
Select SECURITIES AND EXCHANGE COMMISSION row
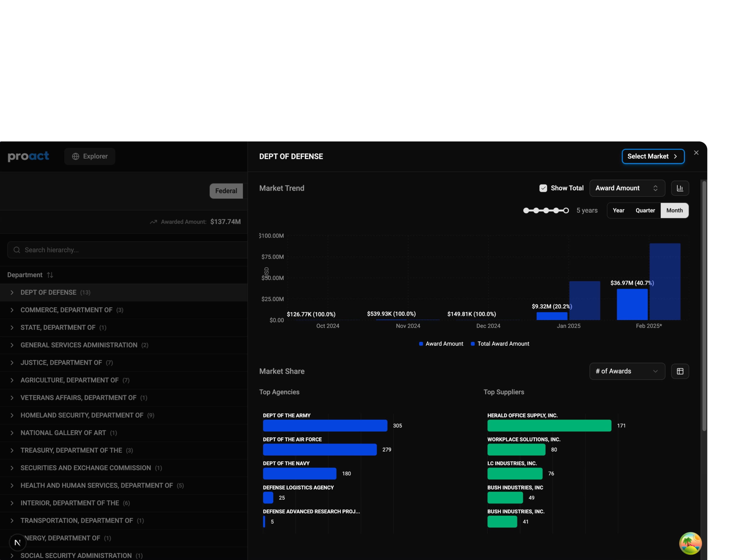click(x=124, y=468)
